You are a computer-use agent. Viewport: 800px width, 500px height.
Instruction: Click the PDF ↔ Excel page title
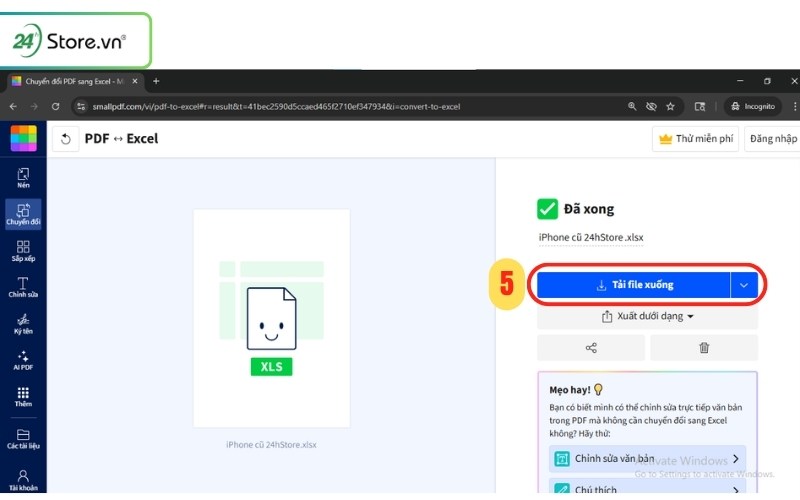click(x=121, y=139)
